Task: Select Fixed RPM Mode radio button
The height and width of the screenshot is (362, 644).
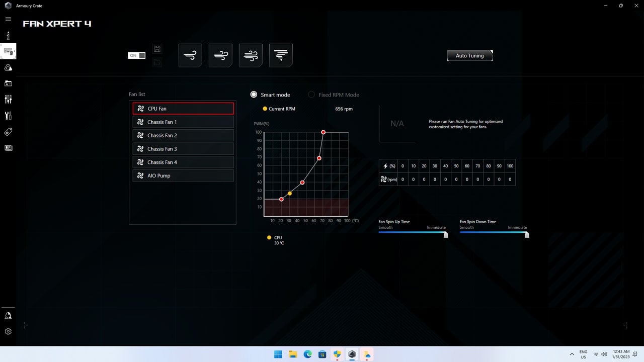Action: coord(312,95)
